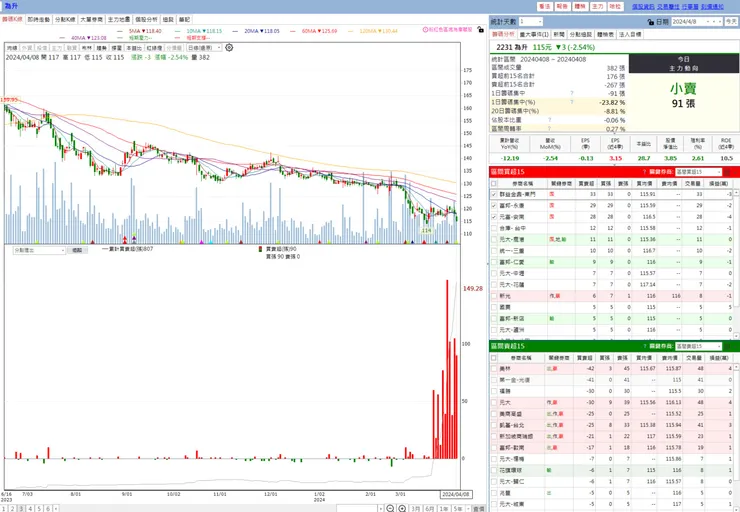This screenshot has width=740, height=512.
Task: Open the 到價通知 link
Action: (x=712, y=7)
